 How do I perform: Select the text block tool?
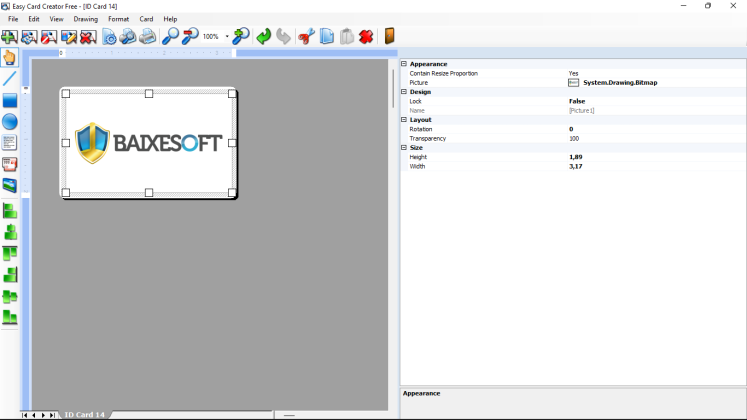click(10, 142)
